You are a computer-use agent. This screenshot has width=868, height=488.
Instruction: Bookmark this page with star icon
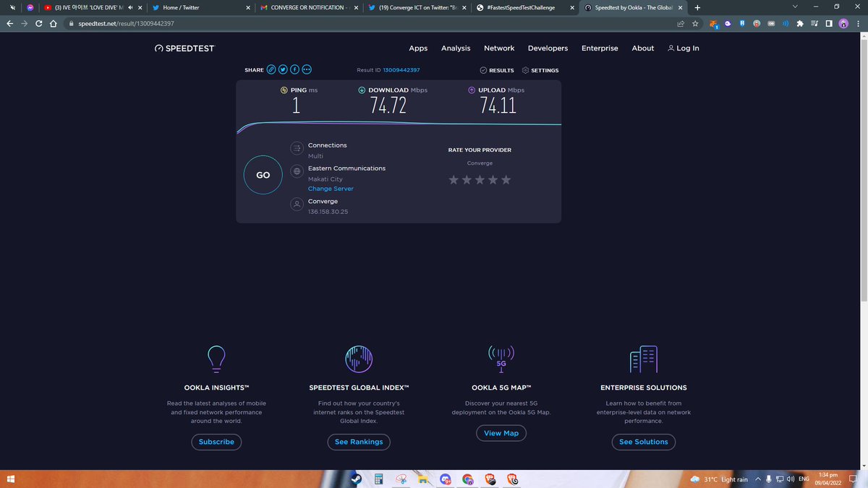[x=695, y=23]
